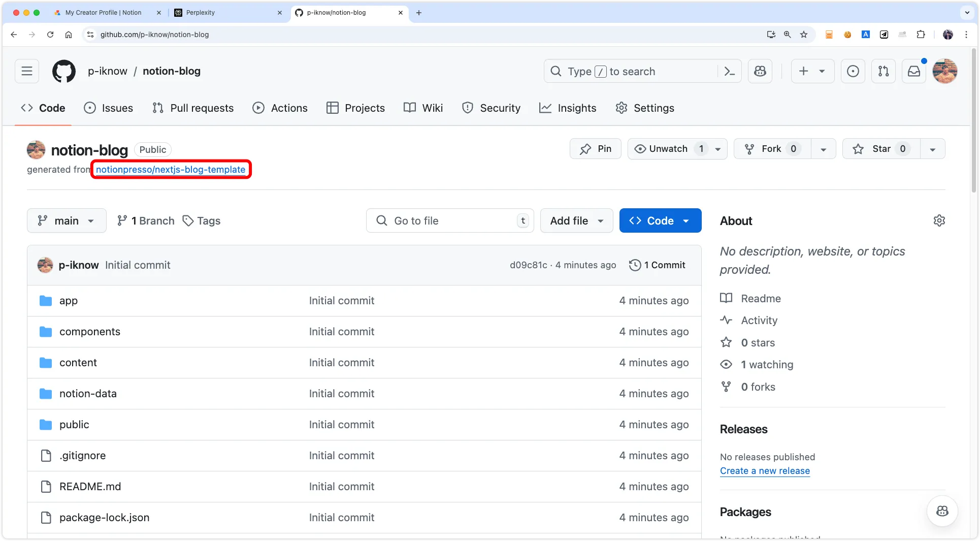Edit About settings with gear icon
980x541 pixels.
coord(939,220)
